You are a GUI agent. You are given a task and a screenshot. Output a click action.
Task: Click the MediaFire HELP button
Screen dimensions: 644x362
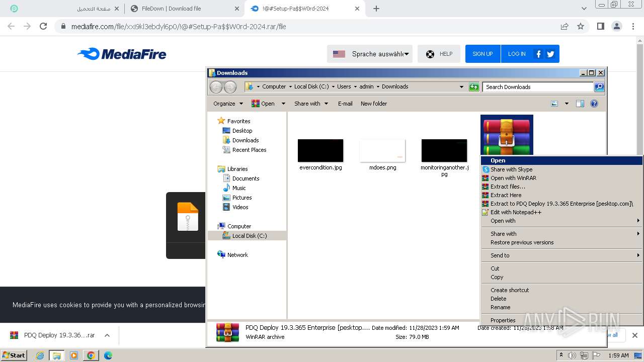439,54
